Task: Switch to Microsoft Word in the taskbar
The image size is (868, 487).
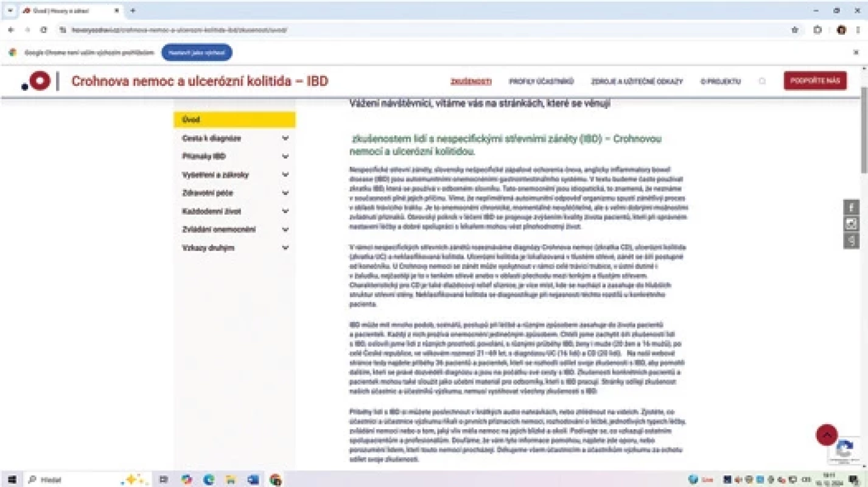Action: click(253, 479)
